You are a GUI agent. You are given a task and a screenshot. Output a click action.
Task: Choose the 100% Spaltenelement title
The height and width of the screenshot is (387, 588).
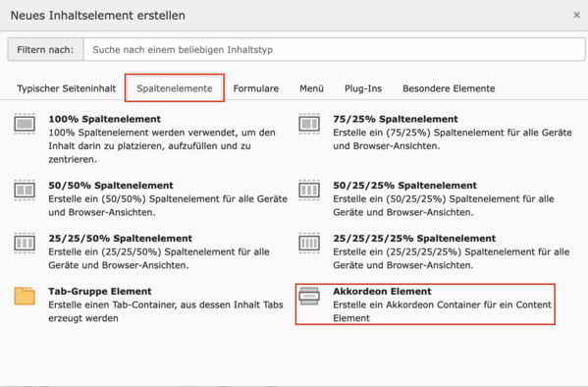coord(105,119)
